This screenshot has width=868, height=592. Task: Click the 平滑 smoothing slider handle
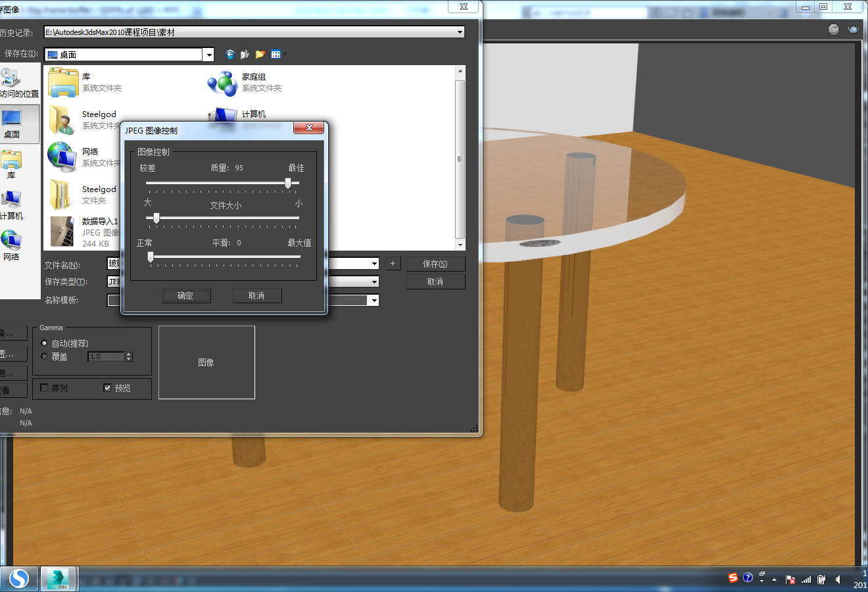coord(151,257)
